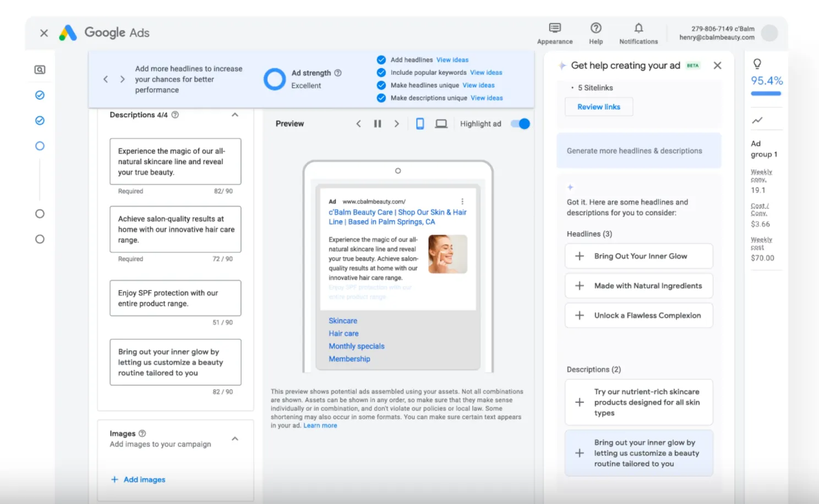This screenshot has height=504, width=819.
Task: Click the Add headlines checkmark
Action: point(381,60)
